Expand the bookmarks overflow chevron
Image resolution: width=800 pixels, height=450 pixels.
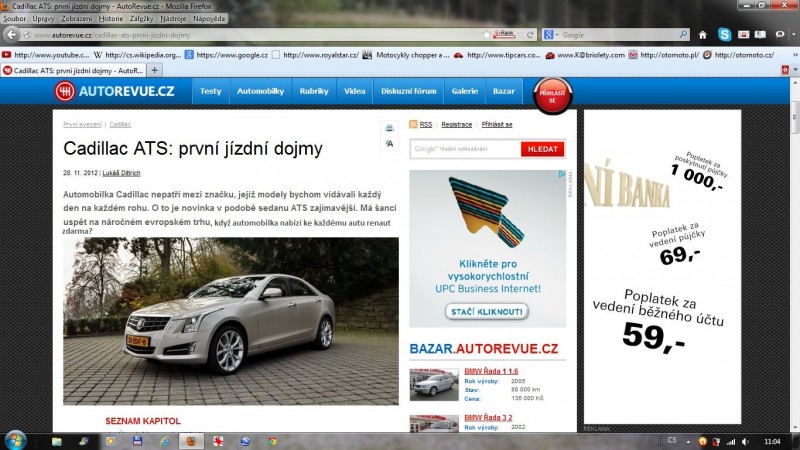pyautogui.click(x=795, y=55)
